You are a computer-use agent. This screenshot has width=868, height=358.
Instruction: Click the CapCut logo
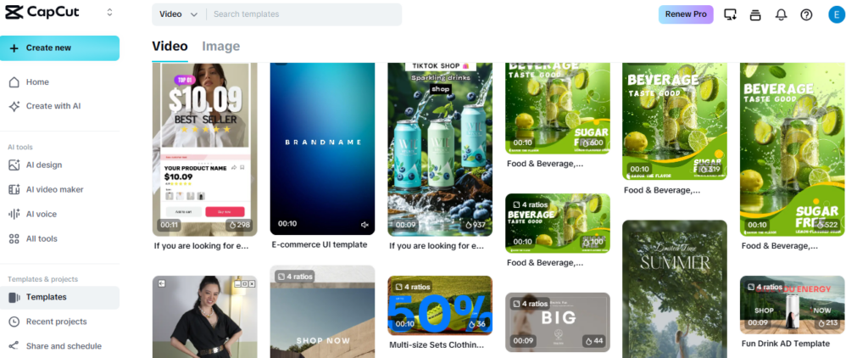[42, 12]
